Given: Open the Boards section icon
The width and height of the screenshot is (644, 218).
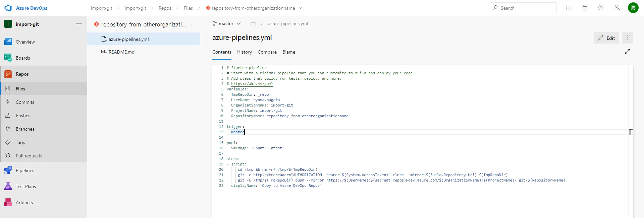Looking at the screenshot, I should tap(8, 58).
